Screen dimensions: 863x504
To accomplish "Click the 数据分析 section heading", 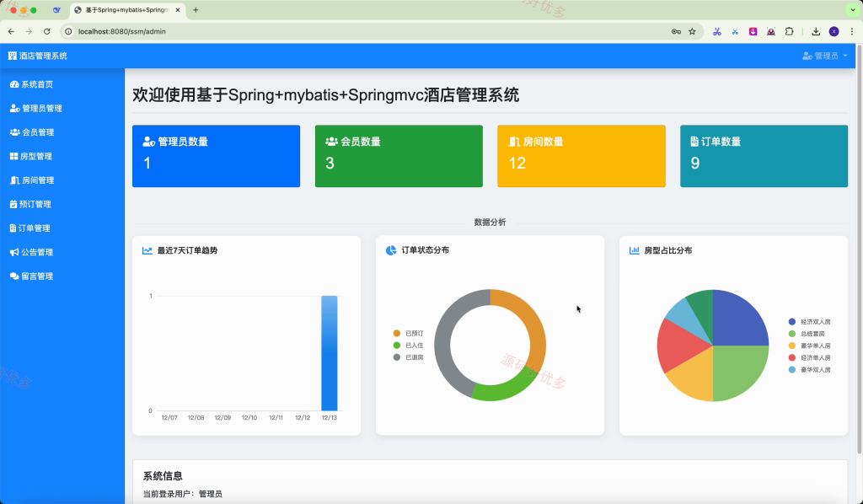I will tap(490, 223).
